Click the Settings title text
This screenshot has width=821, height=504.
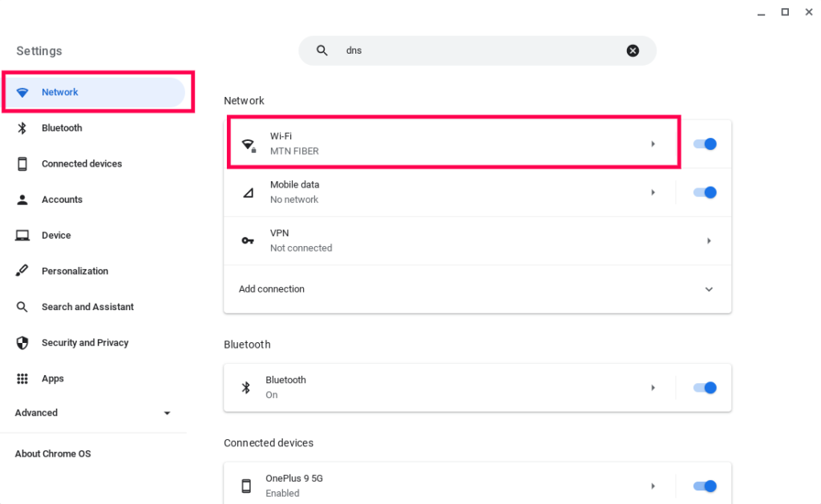coord(38,50)
